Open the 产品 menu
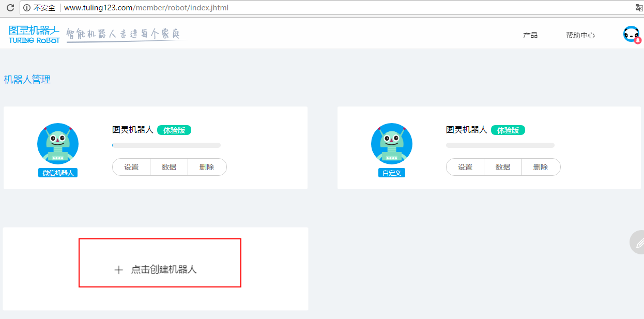 530,35
